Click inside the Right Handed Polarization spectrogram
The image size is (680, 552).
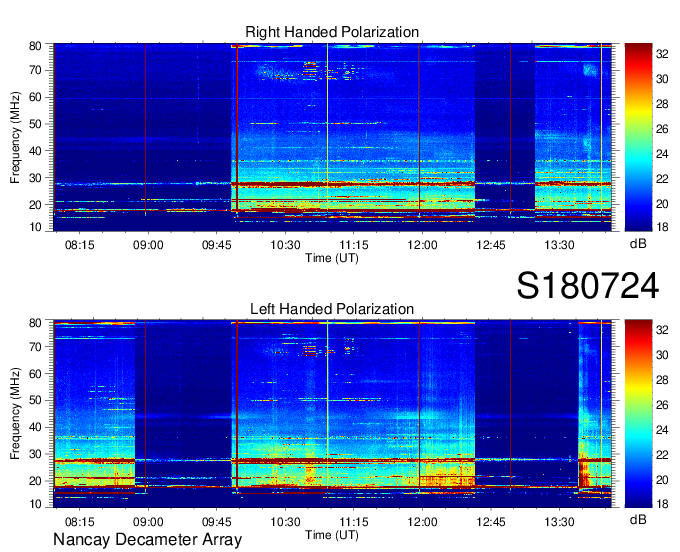332,137
